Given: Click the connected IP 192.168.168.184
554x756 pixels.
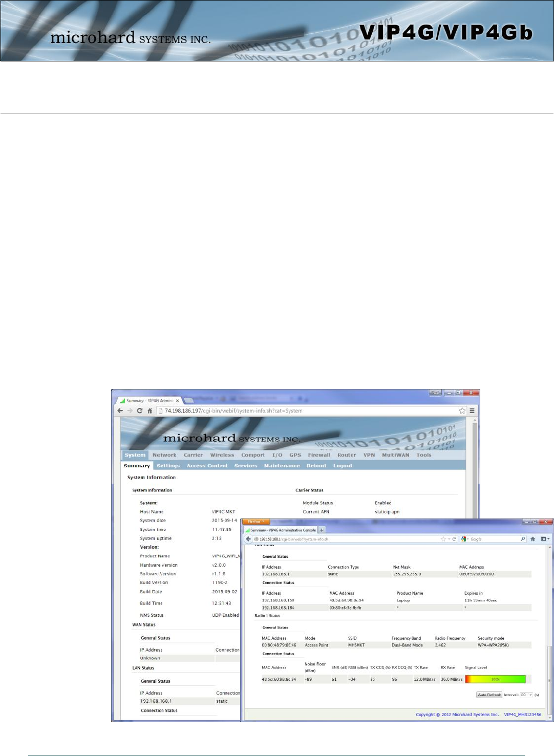Looking at the screenshot, I should click(x=278, y=608).
